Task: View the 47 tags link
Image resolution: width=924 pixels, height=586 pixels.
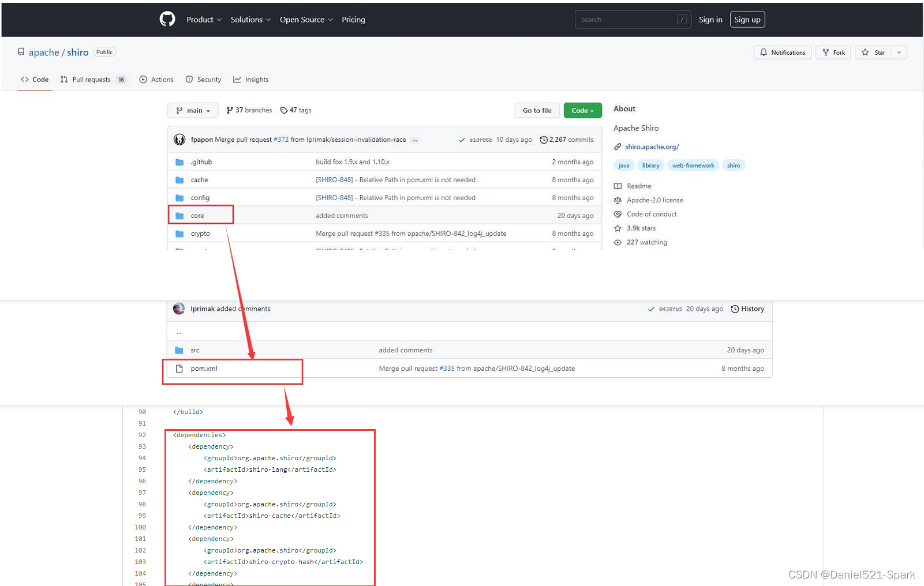Action: click(296, 110)
